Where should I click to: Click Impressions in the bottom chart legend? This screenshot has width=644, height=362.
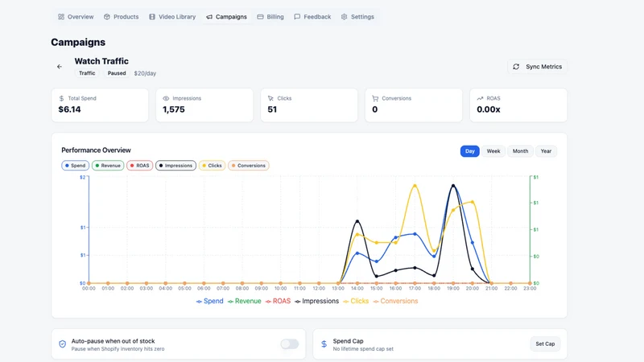click(x=316, y=301)
